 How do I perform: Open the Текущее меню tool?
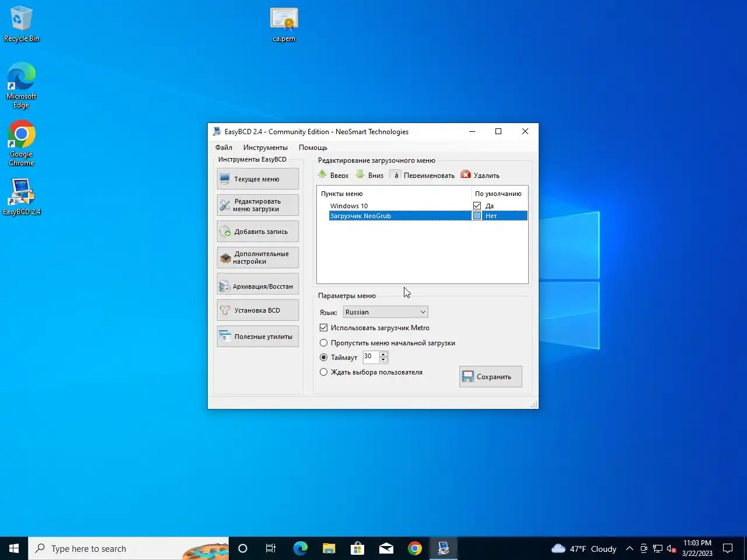257,179
